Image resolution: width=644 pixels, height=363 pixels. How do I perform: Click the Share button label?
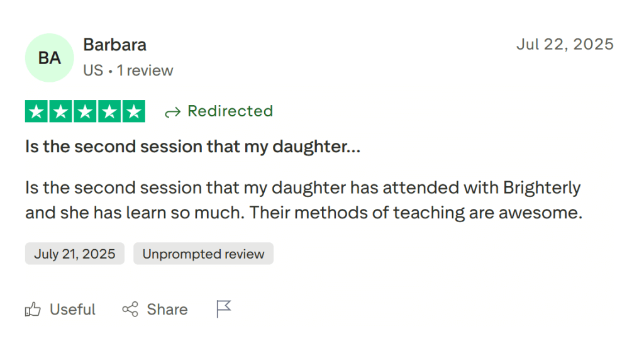166,309
